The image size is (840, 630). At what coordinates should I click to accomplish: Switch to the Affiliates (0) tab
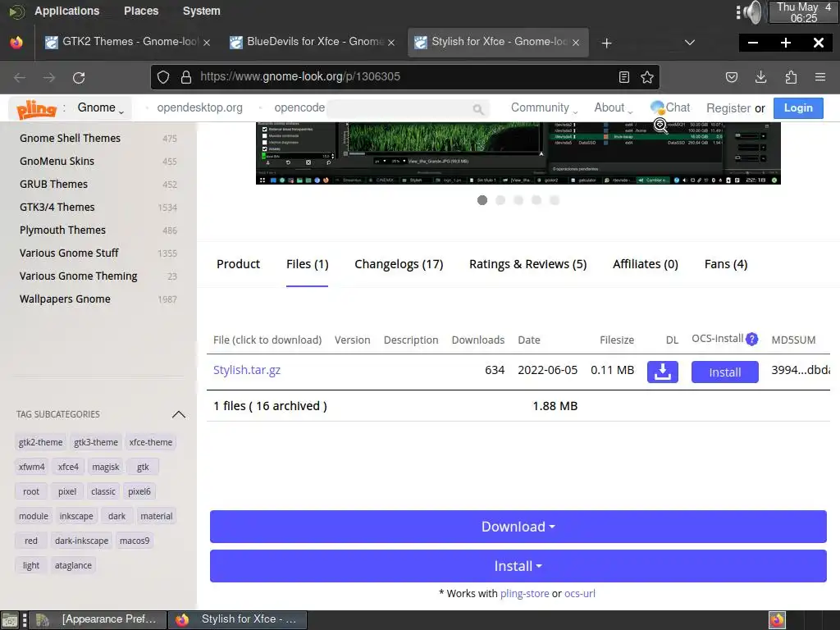pyautogui.click(x=646, y=264)
